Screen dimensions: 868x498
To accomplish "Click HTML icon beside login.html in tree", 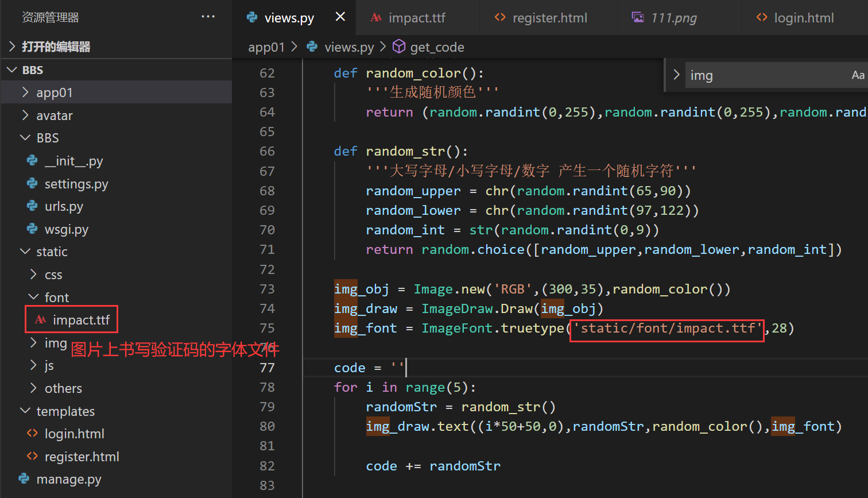I will point(32,433).
